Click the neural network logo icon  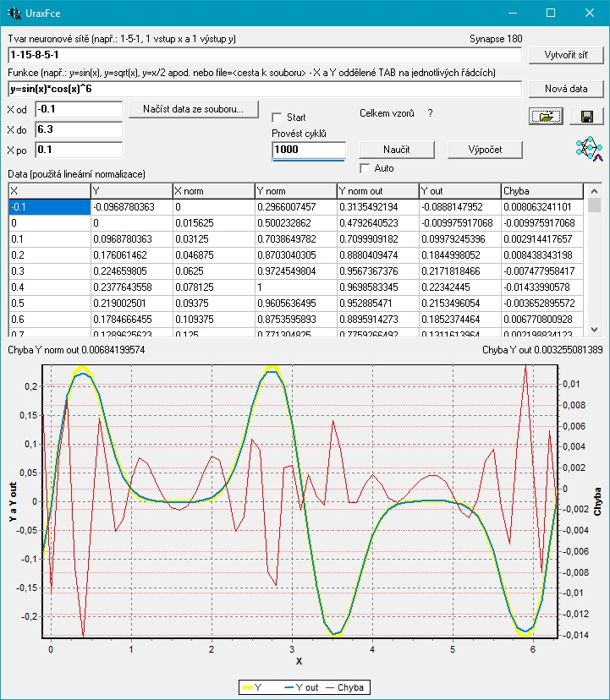tap(590, 149)
